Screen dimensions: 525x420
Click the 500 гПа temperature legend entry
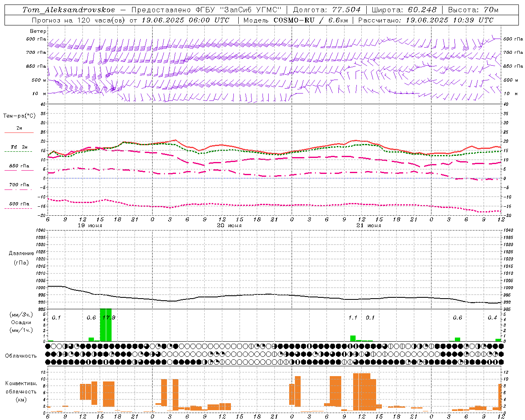(19, 204)
